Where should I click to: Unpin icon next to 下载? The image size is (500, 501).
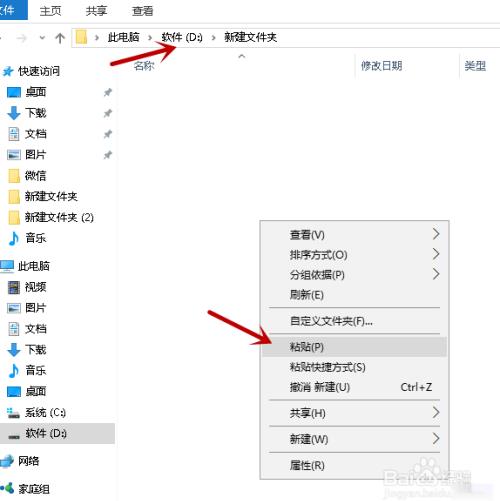click(107, 113)
